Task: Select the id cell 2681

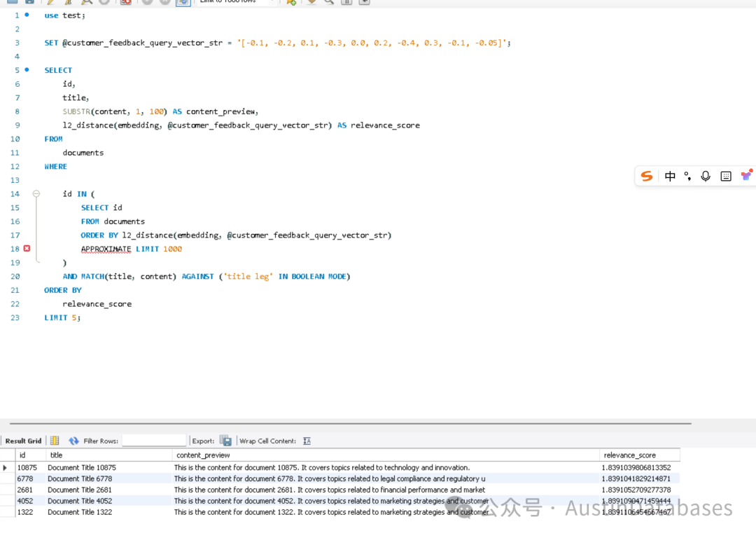Action: [30, 490]
